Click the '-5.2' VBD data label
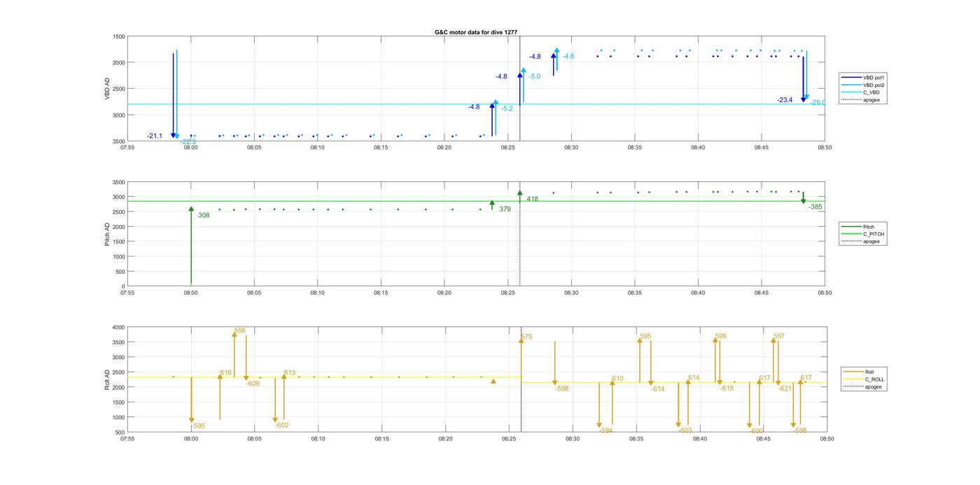 [507, 108]
